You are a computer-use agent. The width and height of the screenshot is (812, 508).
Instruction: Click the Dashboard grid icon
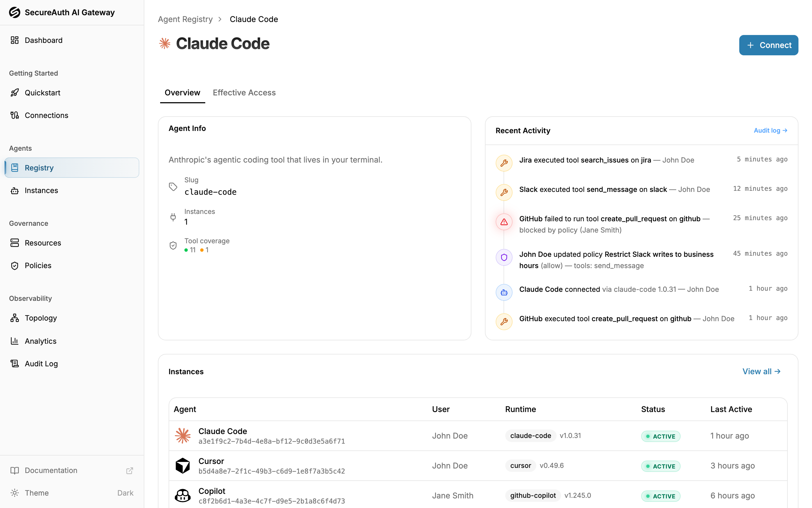pyautogui.click(x=14, y=40)
